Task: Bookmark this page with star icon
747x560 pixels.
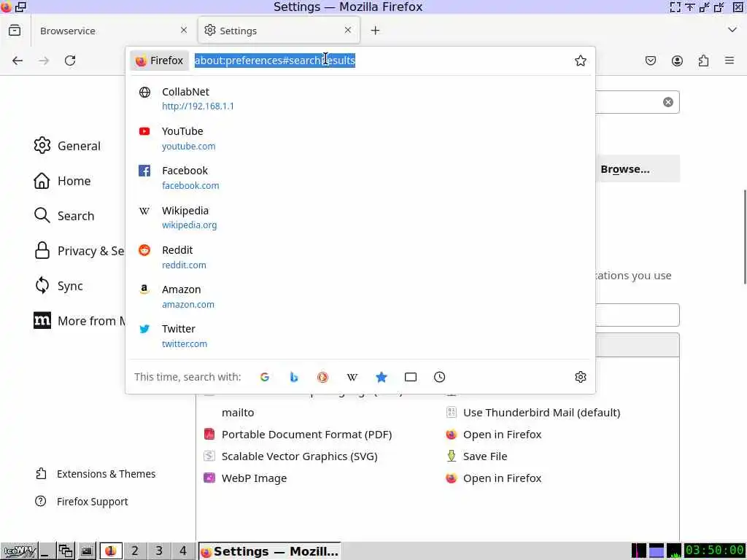Action: pos(580,61)
